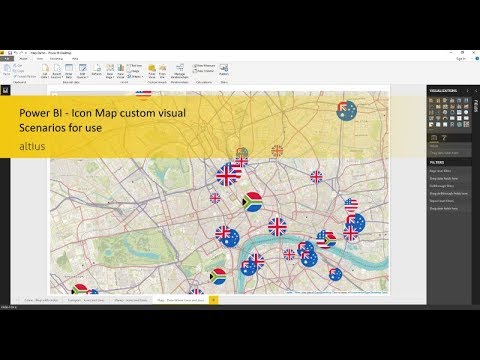480x360 pixels.
Task: Open the New Page dropdown
Action: [110, 71]
